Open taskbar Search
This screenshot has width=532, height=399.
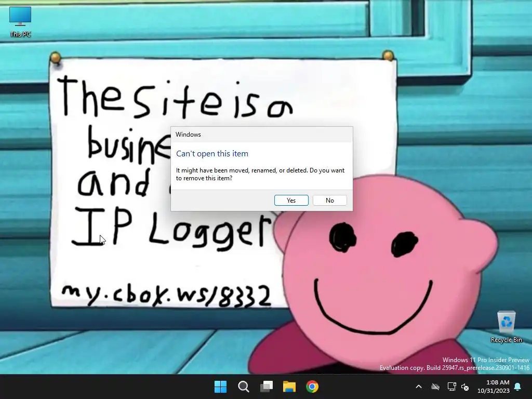click(243, 387)
